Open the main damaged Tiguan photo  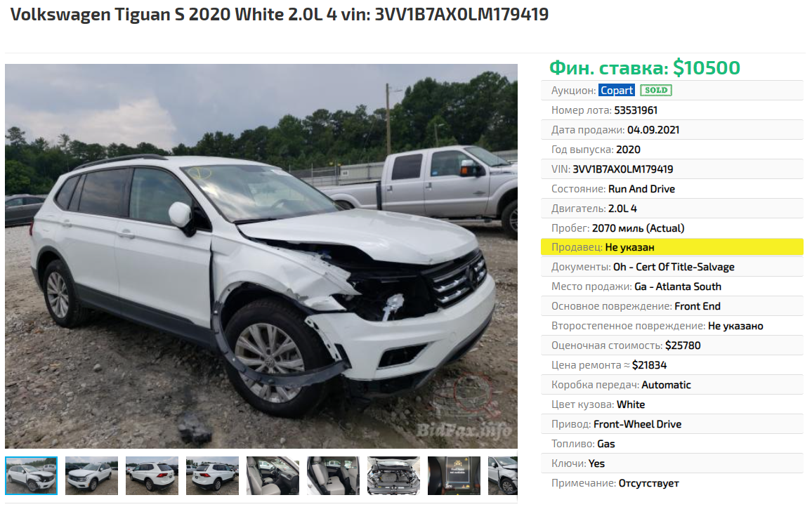point(261,256)
